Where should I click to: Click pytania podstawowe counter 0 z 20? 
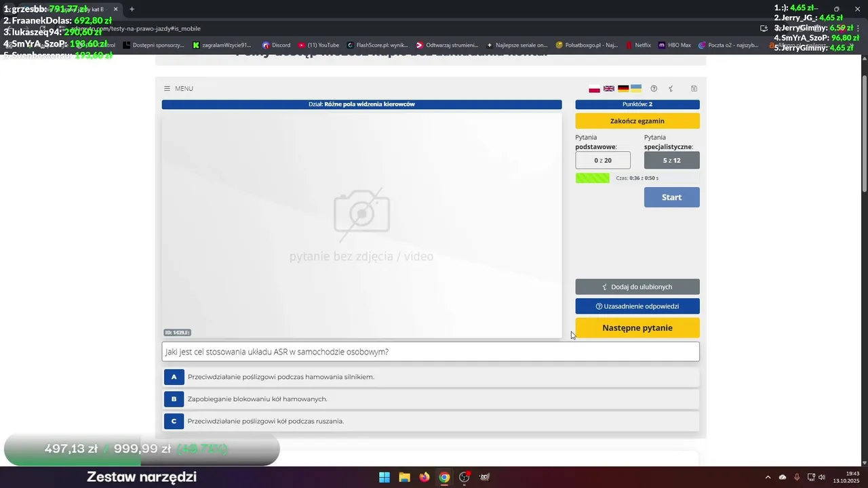pyautogui.click(x=603, y=161)
